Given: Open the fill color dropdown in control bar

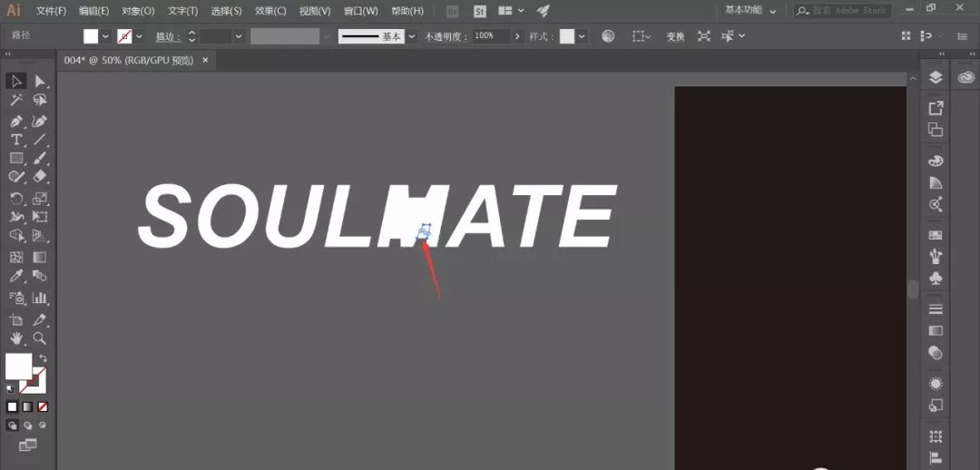Looking at the screenshot, I should coord(105,36).
